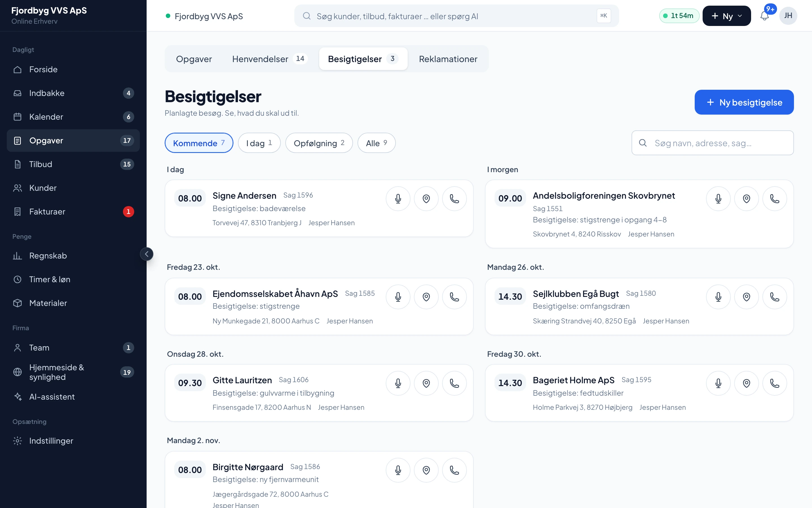Select the Besigtigelser tab
812x508 pixels.
(363, 59)
